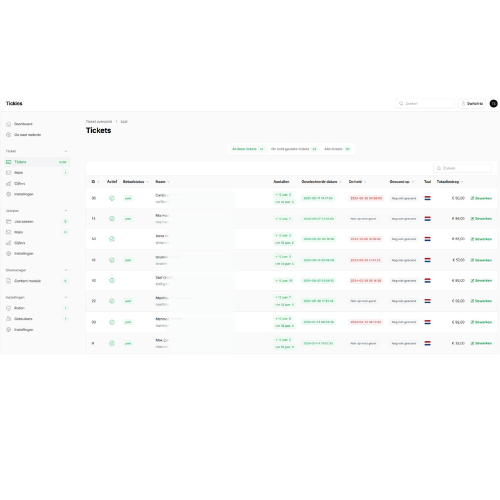Collapse the Ticket section in sidebar

[66, 151]
